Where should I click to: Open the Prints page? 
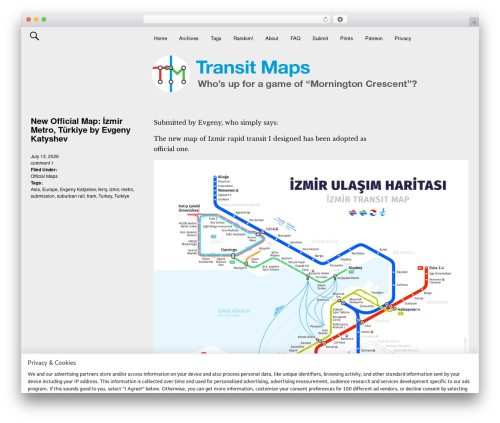346,38
